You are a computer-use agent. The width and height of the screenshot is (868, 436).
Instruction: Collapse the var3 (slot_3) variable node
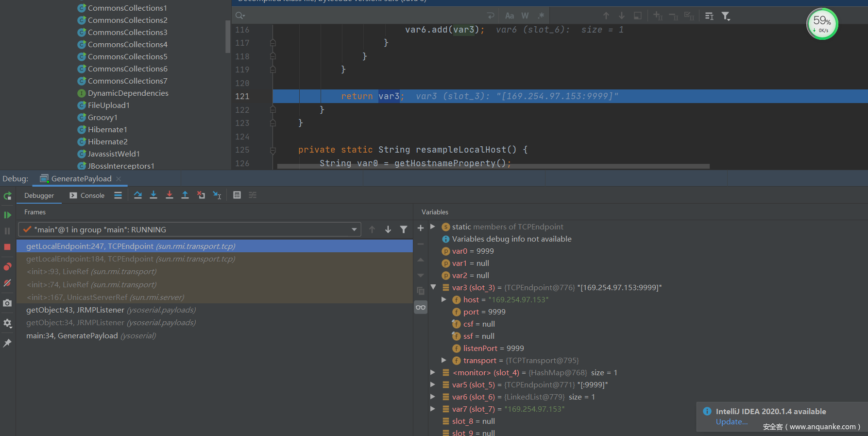pos(433,287)
